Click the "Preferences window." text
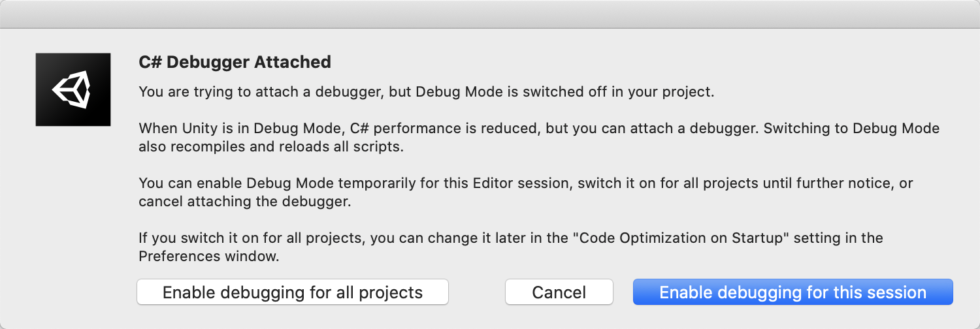The width and height of the screenshot is (980, 329). pos(209,257)
